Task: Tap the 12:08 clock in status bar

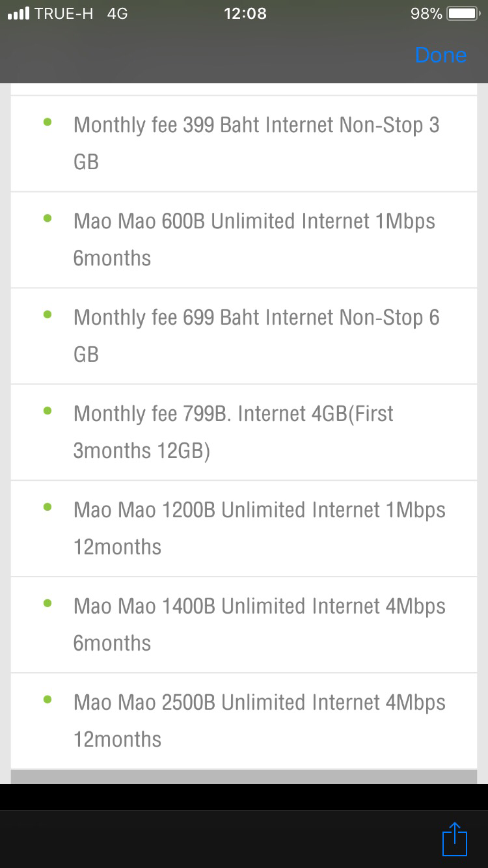Action: [245, 14]
